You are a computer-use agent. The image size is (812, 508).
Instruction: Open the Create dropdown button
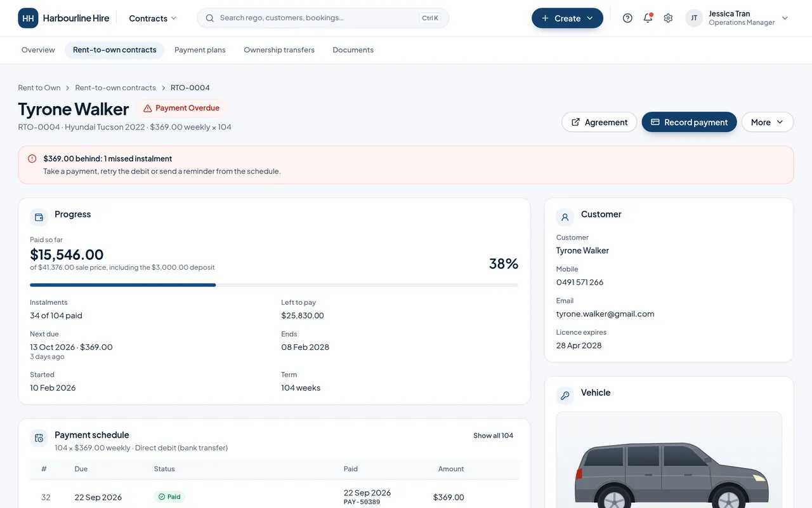pos(567,18)
